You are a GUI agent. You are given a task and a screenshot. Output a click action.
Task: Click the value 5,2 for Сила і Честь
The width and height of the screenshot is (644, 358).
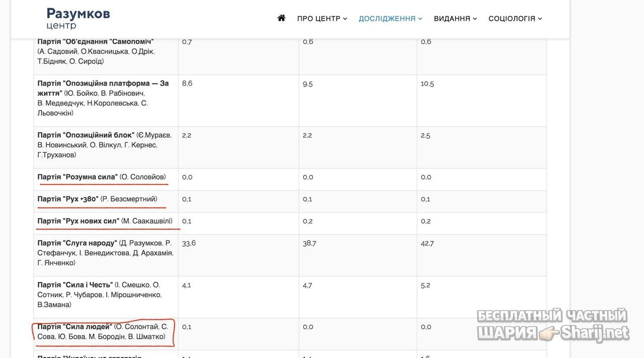(426, 285)
